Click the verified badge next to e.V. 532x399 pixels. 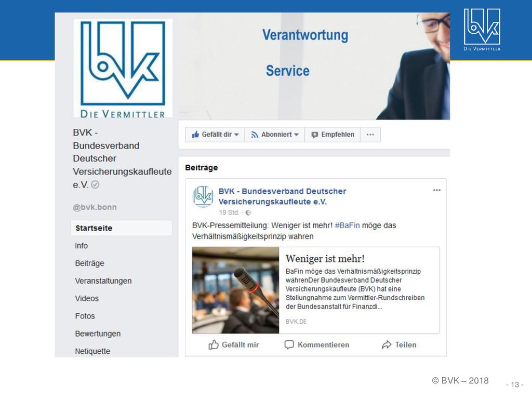click(x=96, y=184)
